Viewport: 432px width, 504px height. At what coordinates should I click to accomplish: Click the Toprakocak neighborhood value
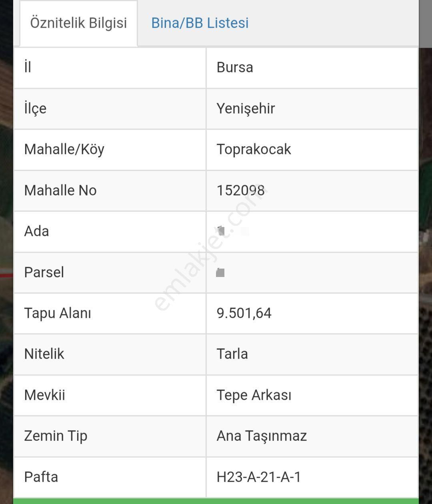254,149
